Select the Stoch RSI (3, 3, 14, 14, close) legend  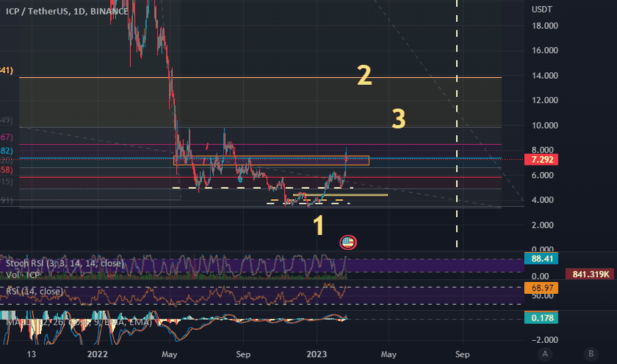pos(65,263)
